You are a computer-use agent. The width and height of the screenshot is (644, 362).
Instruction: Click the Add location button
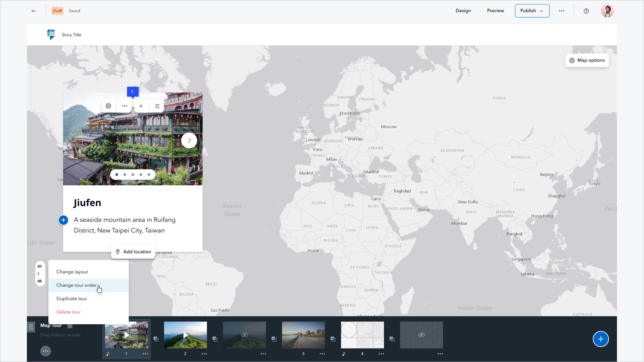coord(133,252)
